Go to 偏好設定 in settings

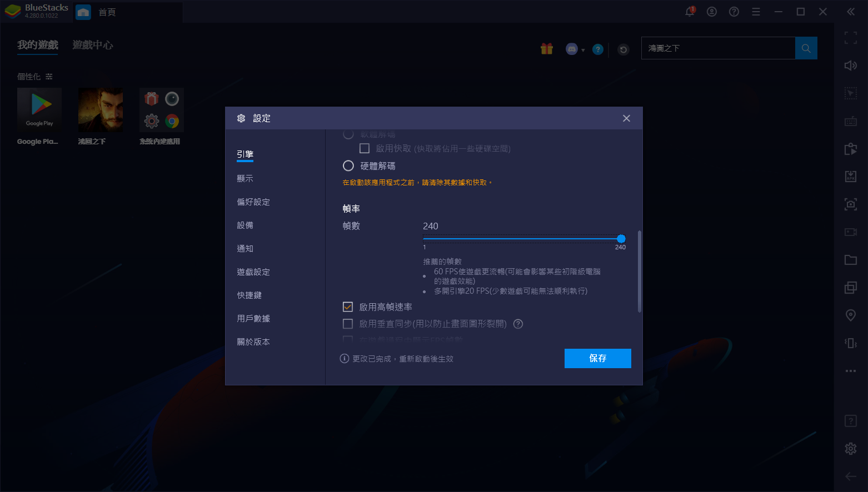[253, 202]
